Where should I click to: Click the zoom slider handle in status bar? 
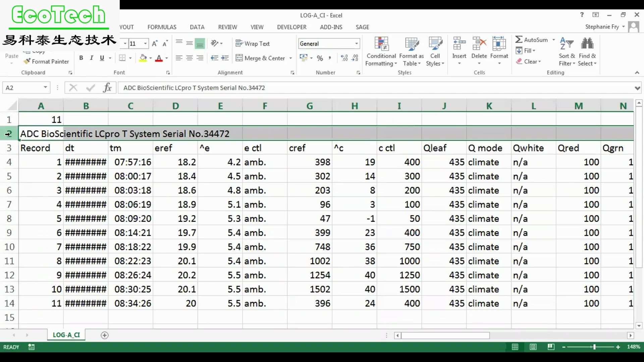pyautogui.click(x=594, y=347)
